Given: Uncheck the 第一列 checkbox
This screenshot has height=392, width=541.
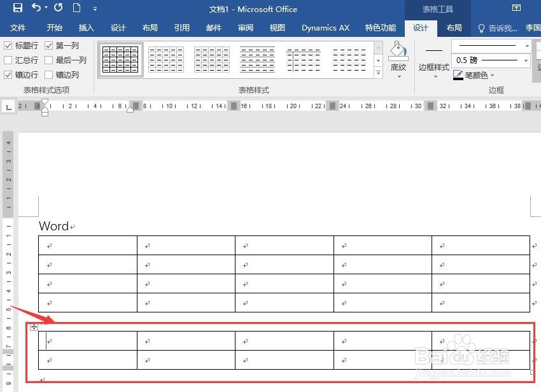Looking at the screenshot, I should pyautogui.click(x=48, y=46).
